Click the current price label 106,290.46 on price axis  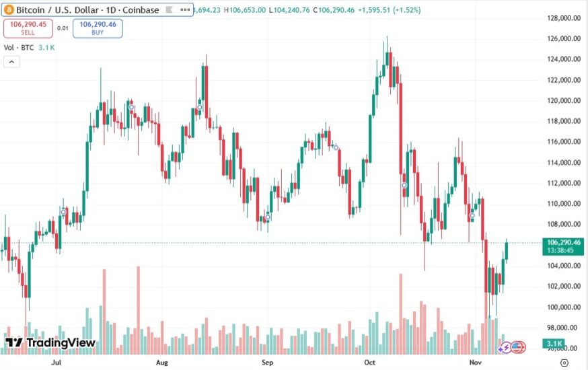click(x=564, y=242)
